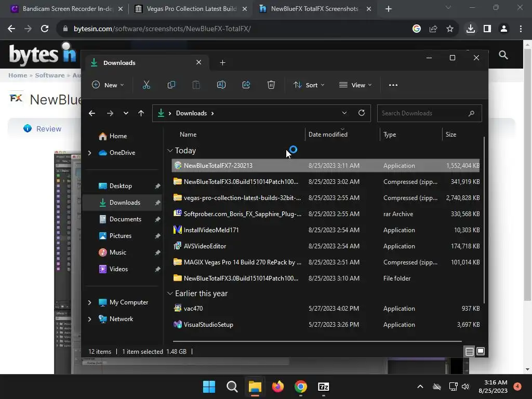Open the See more three-dots menu in Explorer
Image resolution: width=532 pixels, height=399 pixels.
(393, 85)
